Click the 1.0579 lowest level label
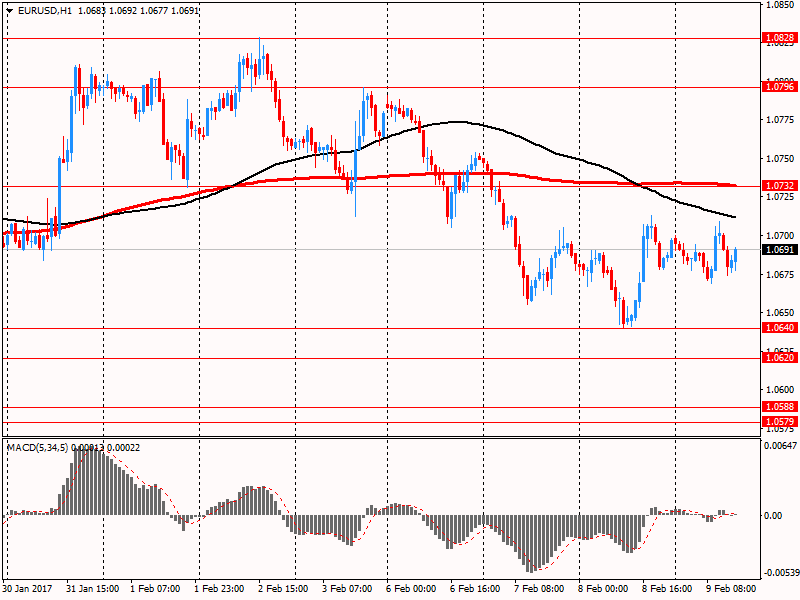This screenshot has height=600, width=800. pos(779,421)
